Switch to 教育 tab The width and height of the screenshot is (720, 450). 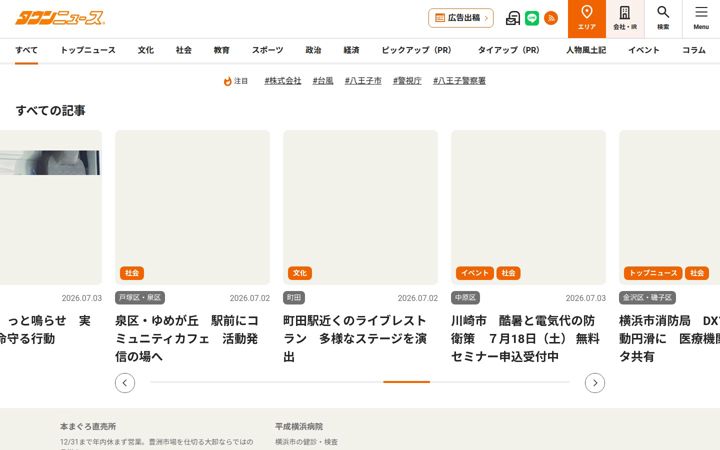221,50
